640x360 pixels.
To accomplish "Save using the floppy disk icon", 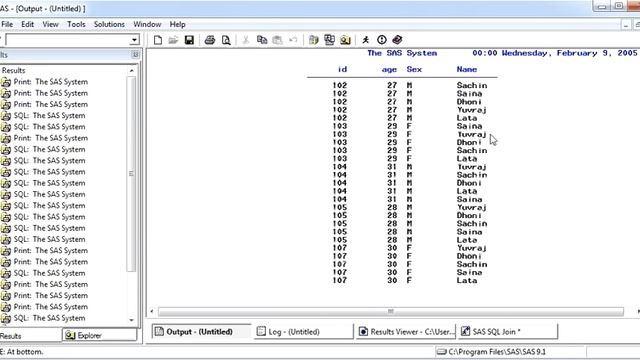I will point(189,40).
